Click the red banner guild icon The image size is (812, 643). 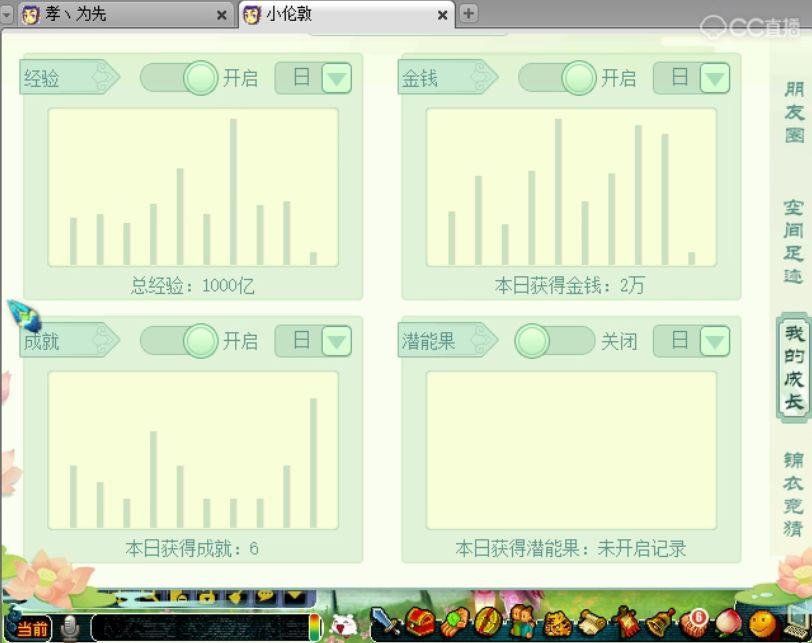[x=626, y=622]
